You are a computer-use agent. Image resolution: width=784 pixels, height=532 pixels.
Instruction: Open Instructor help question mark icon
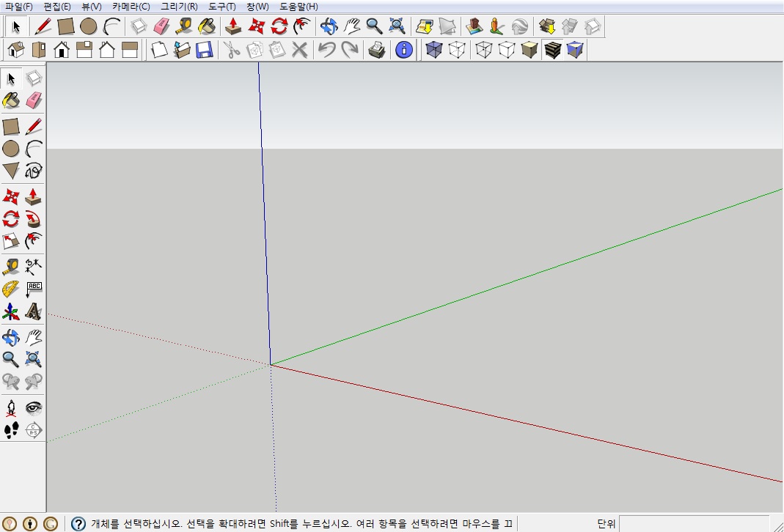coord(78,523)
